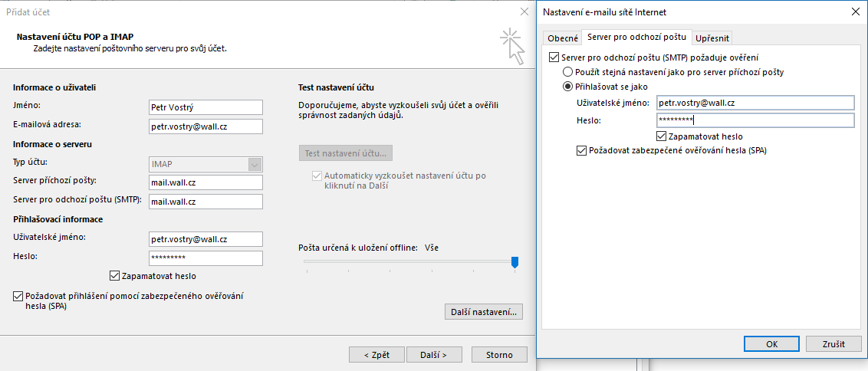Toggle SMTP server requires authentication checkbox

tap(554, 57)
